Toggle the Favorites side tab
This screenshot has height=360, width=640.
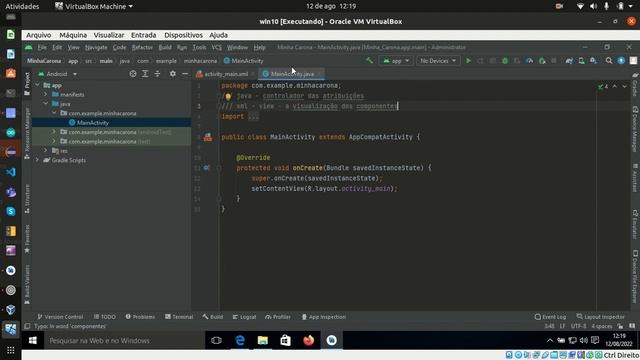click(27, 238)
